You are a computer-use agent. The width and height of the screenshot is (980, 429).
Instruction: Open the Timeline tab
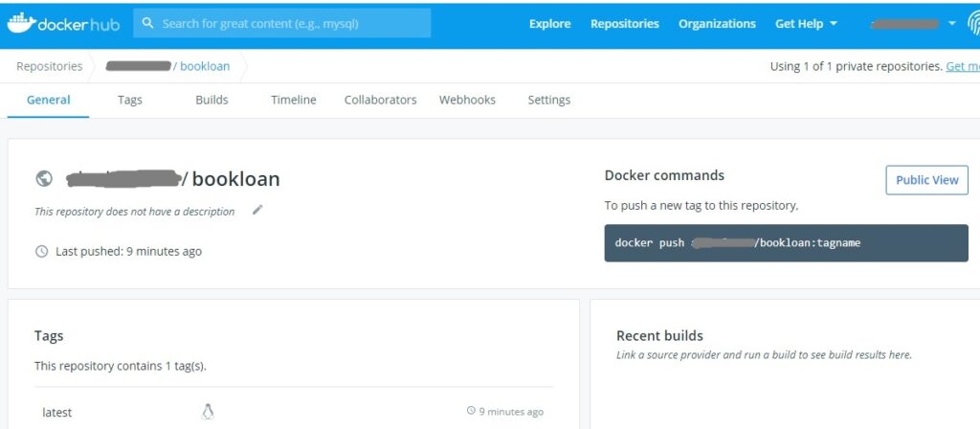pyautogui.click(x=293, y=100)
